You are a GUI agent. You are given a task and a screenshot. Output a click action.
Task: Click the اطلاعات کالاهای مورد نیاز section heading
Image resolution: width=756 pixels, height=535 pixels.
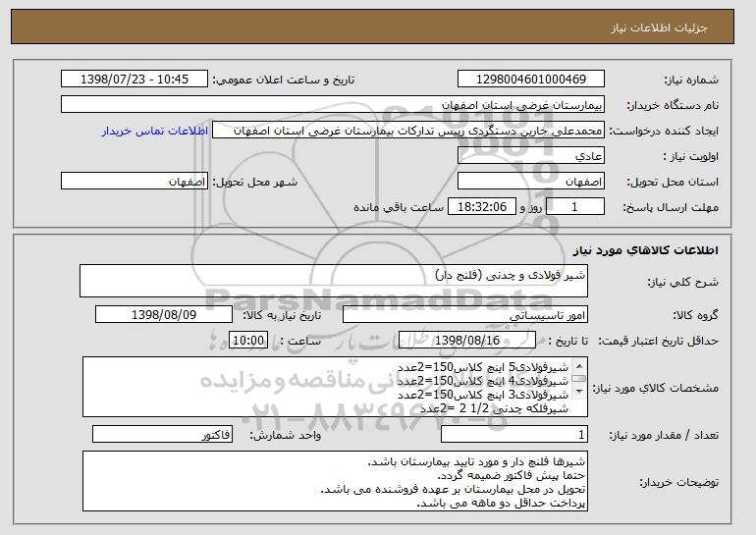pos(646,250)
